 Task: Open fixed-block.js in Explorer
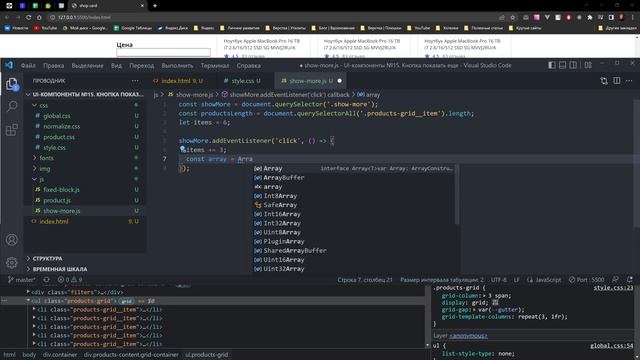61,190
